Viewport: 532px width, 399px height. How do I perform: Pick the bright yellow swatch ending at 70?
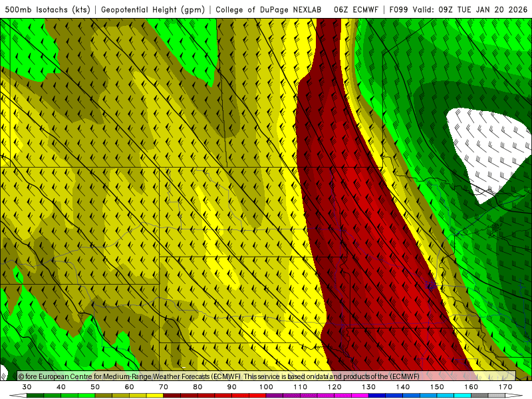pos(155,396)
